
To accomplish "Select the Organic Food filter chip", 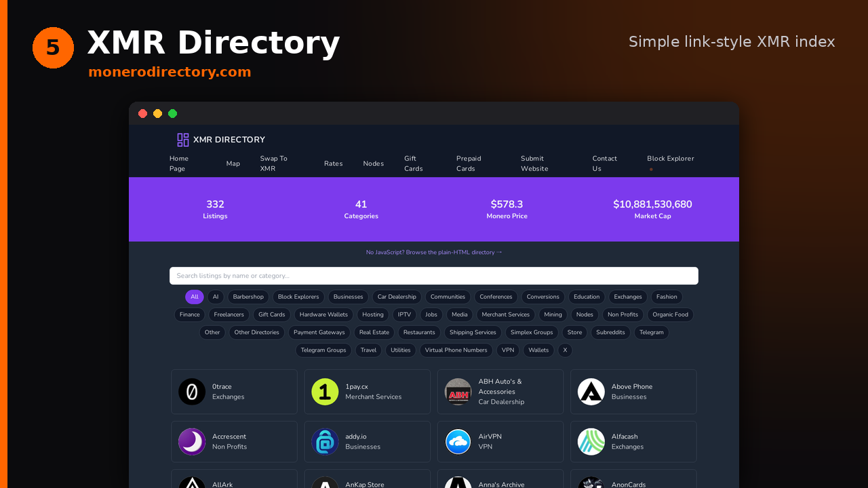I will (x=671, y=314).
